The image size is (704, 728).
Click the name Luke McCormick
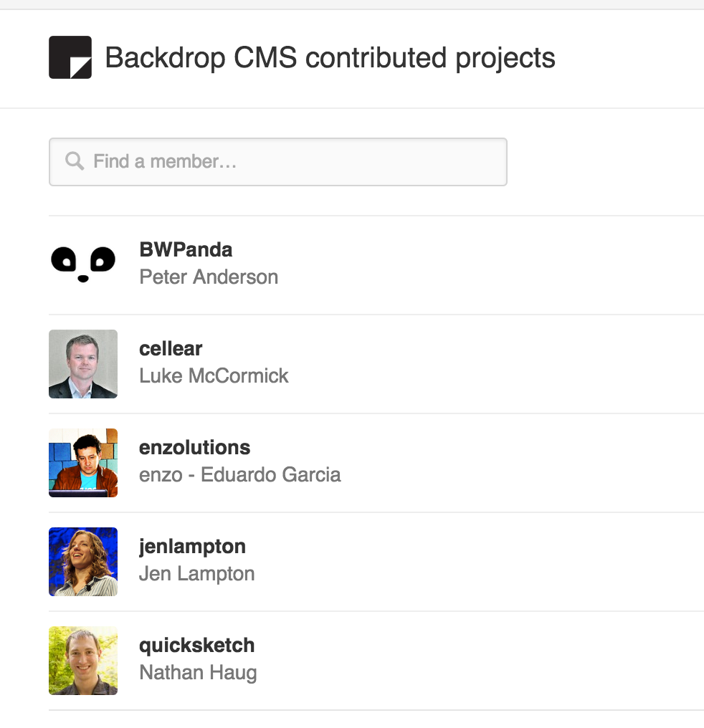click(x=214, y=376)
